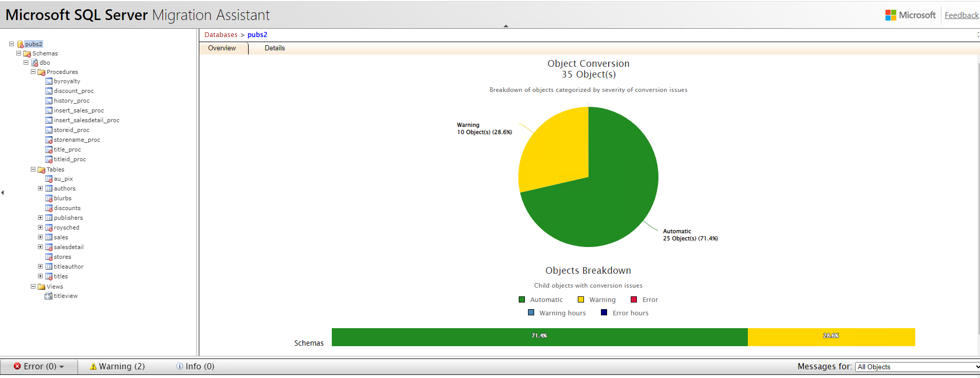Select the publishers table icon
This screenshot has width=980, height=378.
coord(49,218)
